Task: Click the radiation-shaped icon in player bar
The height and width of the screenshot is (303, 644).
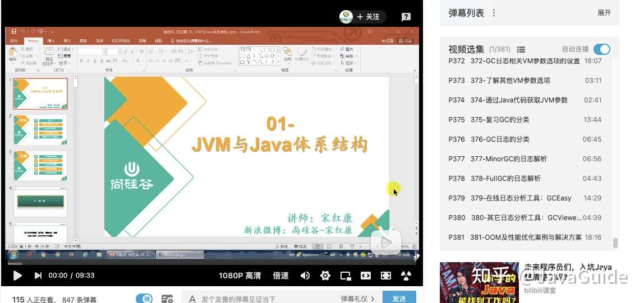Action: coord(406,276)
